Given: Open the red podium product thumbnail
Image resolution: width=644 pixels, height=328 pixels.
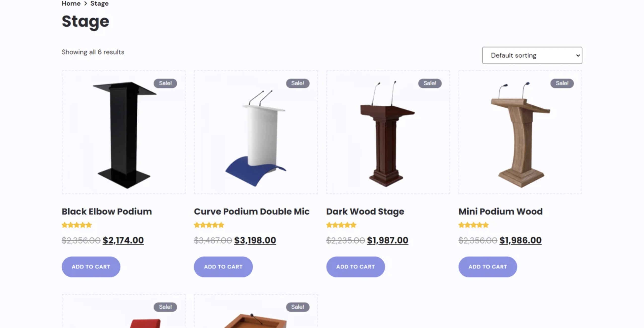Looking at the screenshot, I should 123,311.
